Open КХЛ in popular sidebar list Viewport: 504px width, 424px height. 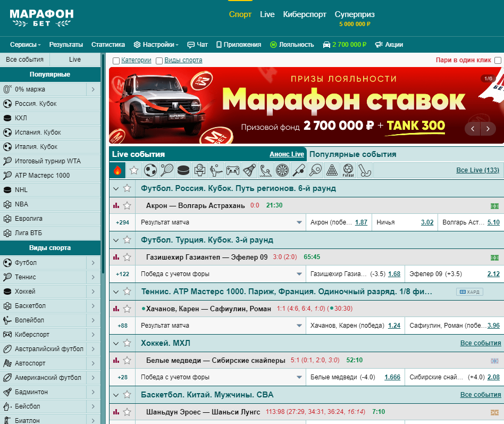[x=50, y=118]
